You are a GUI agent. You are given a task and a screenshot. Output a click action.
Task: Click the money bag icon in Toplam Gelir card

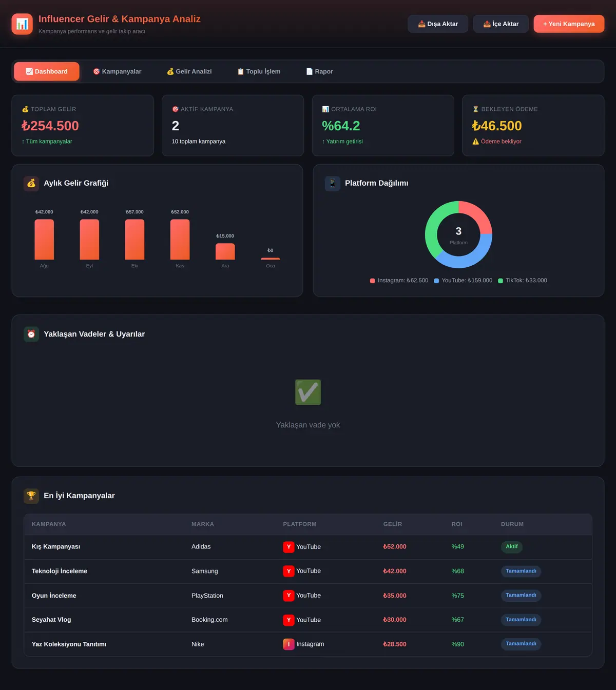pyautogui.click(x=25, y=109)
